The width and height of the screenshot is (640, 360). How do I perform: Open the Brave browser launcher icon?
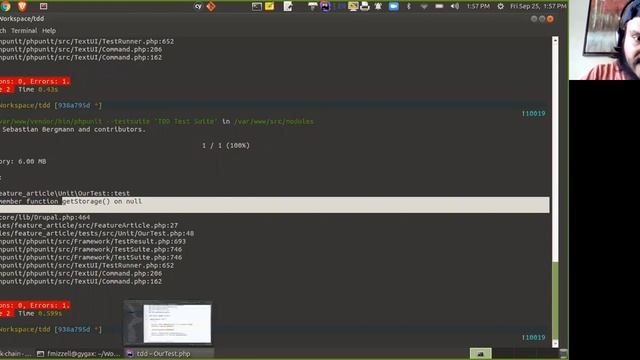pyautogui.click(x=22, y=6)
